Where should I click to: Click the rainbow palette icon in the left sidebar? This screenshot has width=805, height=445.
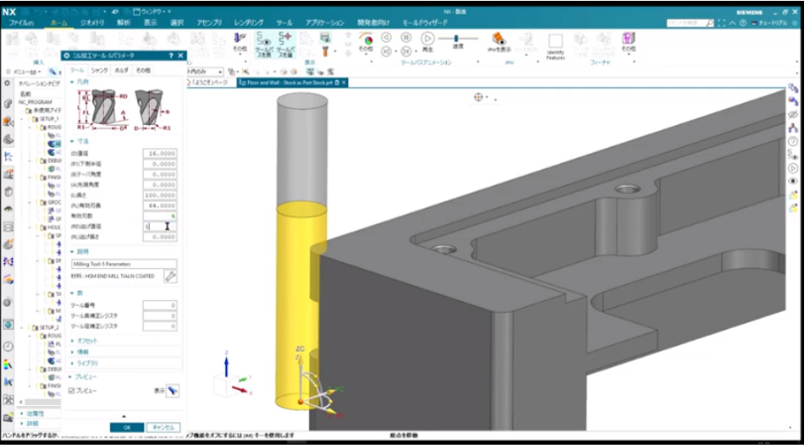click(x=8, y=364)
